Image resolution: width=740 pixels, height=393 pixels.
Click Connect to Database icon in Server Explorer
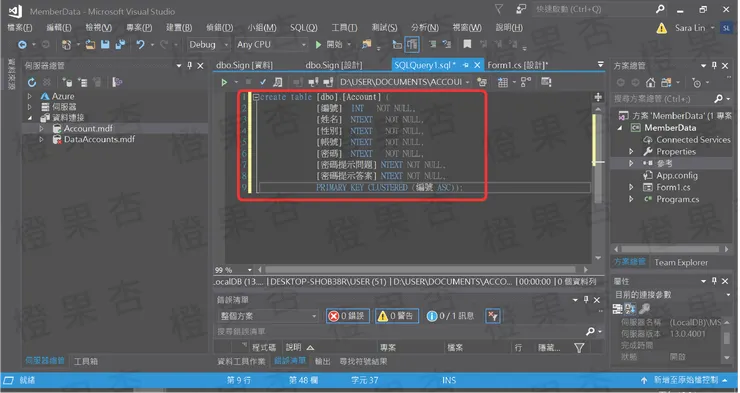click(x=67, y=83)
